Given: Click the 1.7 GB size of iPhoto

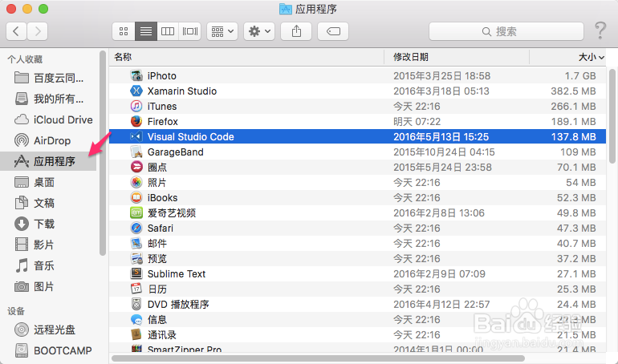Looking at the screenshot, I should pyautogui.click(x=580, y=76).
